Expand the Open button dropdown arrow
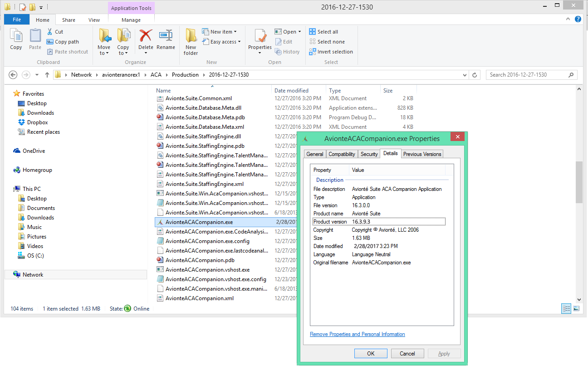588x370 pixels. (x=299, y=32)
